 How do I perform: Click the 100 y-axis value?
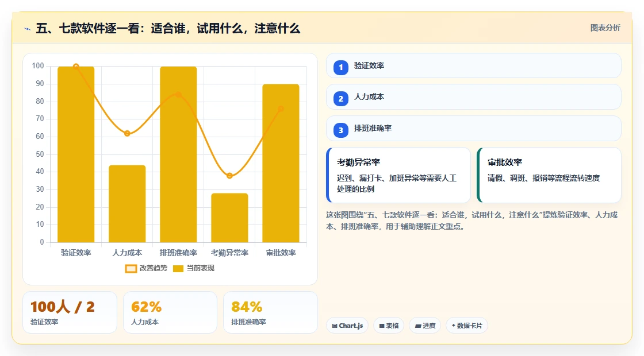38,66
